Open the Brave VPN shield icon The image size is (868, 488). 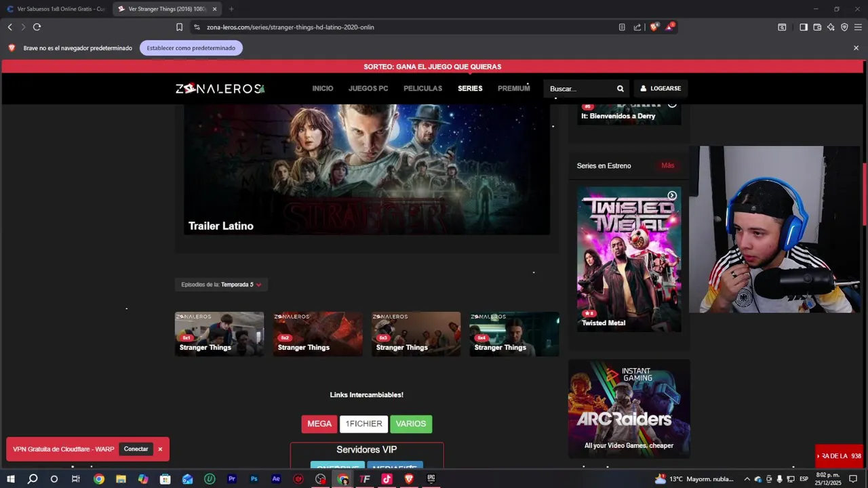point(844,27)
